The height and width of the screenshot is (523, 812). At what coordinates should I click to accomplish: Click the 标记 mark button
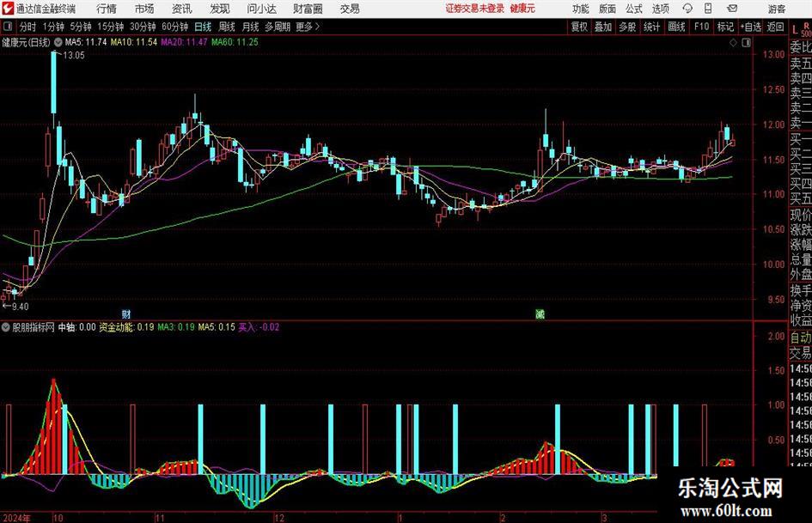coord(725,27)
